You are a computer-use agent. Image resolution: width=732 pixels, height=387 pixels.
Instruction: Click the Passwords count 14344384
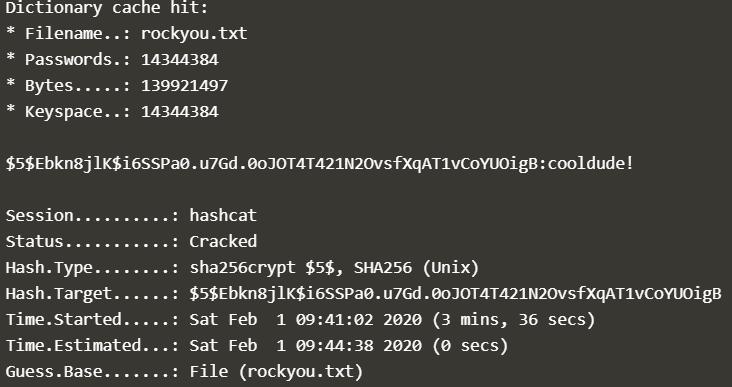[180, 60]
